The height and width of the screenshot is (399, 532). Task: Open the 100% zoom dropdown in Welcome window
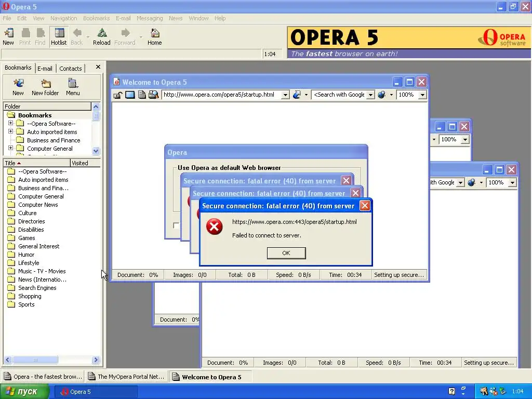422,95
